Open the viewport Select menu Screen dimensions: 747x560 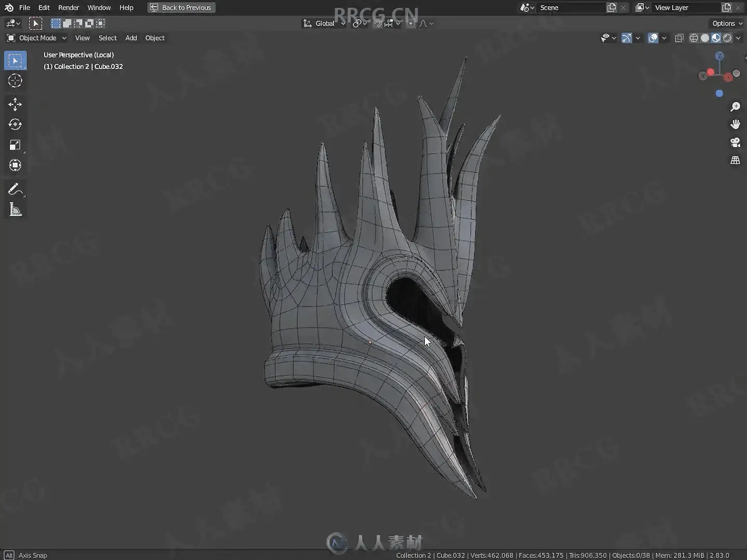(108, 38)
